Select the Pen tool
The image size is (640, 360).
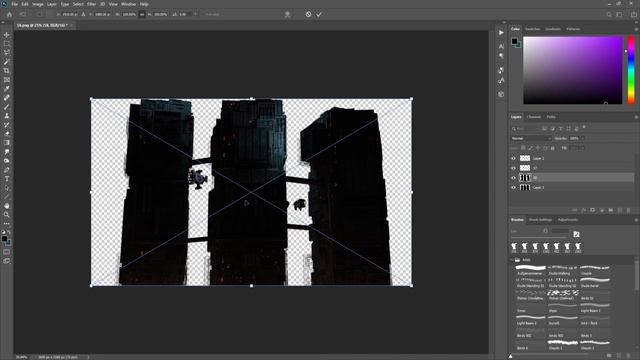click(x=7, y=169)
